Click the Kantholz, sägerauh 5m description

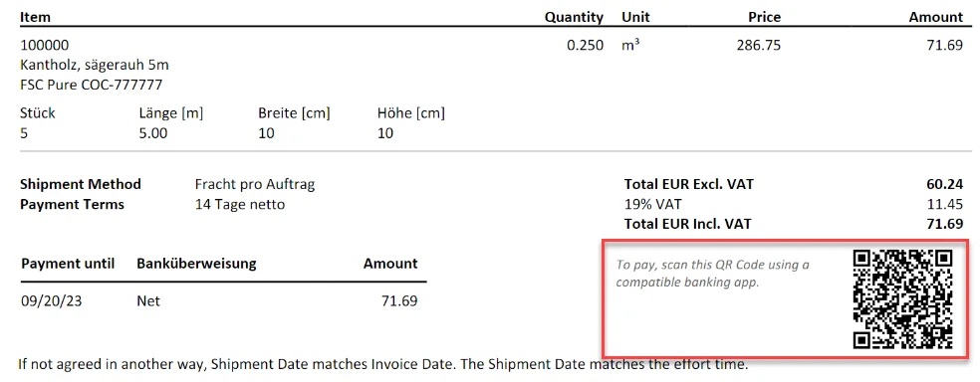click(95, 65)
